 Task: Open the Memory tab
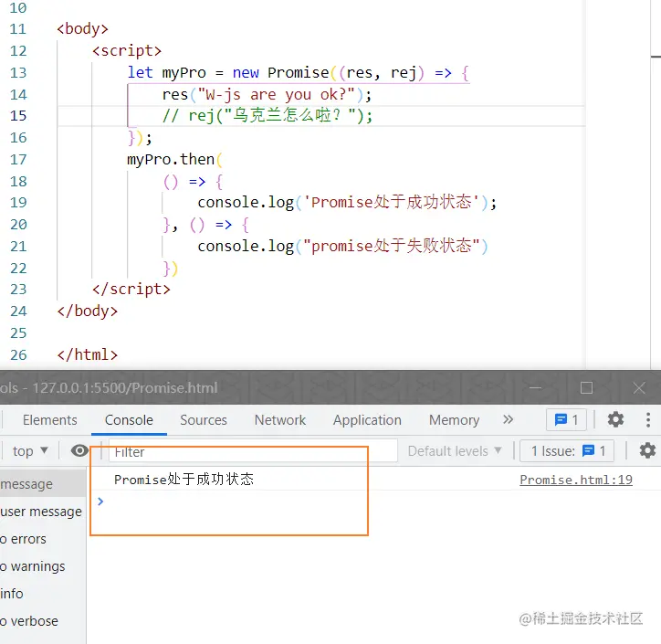click(455, 420)
